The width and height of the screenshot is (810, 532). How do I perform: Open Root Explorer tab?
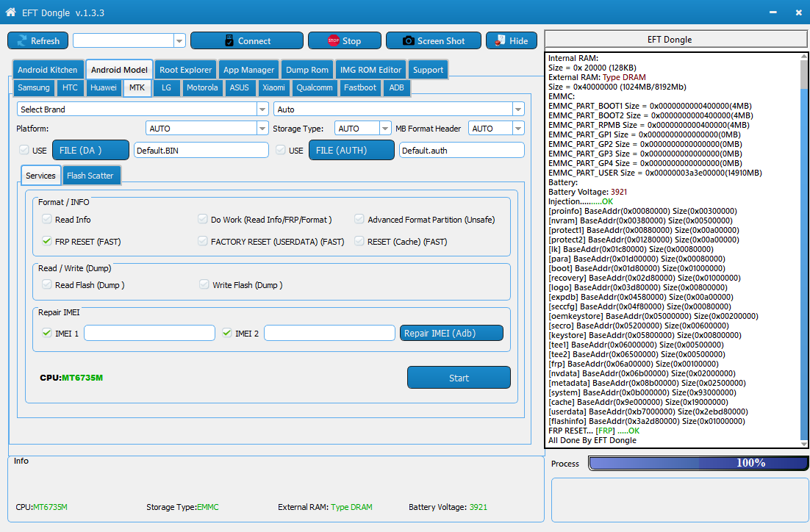coord(185,70)
